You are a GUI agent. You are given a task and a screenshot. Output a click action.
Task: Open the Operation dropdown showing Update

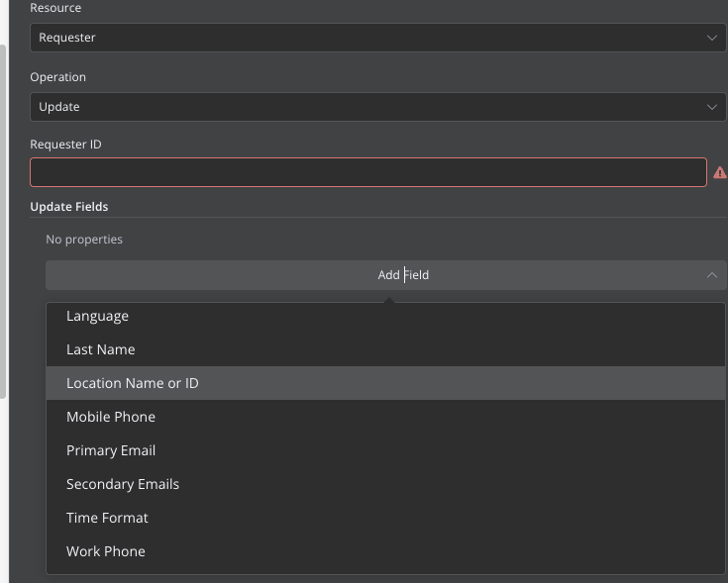click(378, 107)
